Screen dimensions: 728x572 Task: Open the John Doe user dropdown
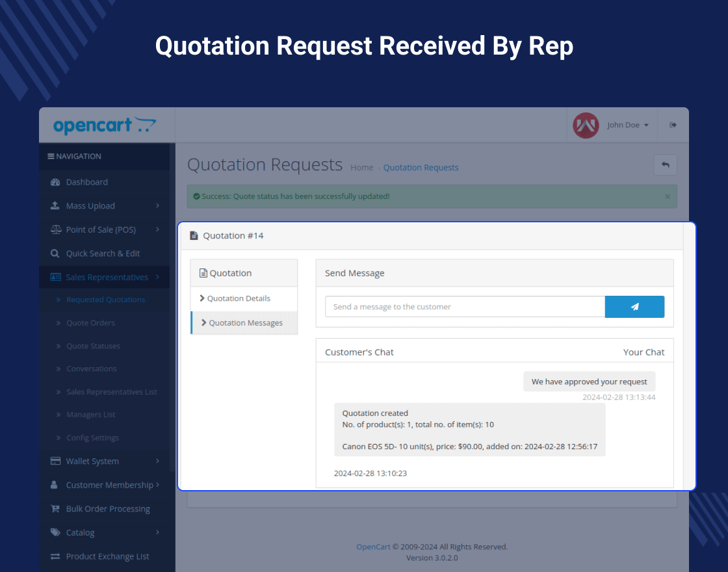[x=628, y=125]
